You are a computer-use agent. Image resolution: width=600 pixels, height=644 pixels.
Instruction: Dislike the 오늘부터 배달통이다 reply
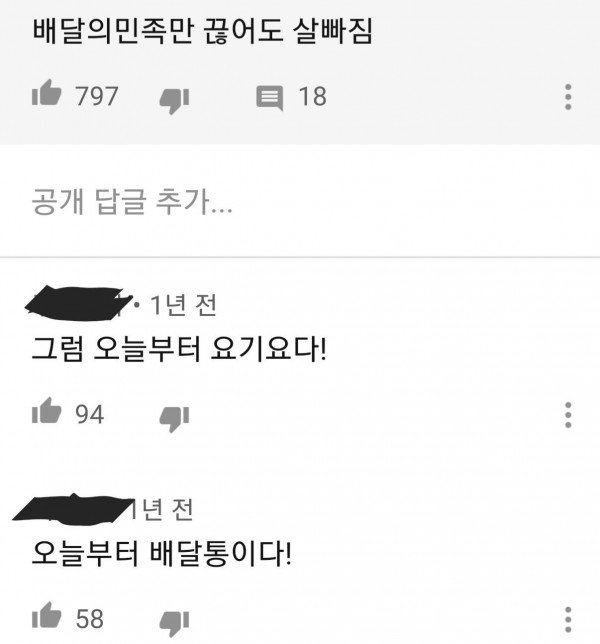point(174,623)
